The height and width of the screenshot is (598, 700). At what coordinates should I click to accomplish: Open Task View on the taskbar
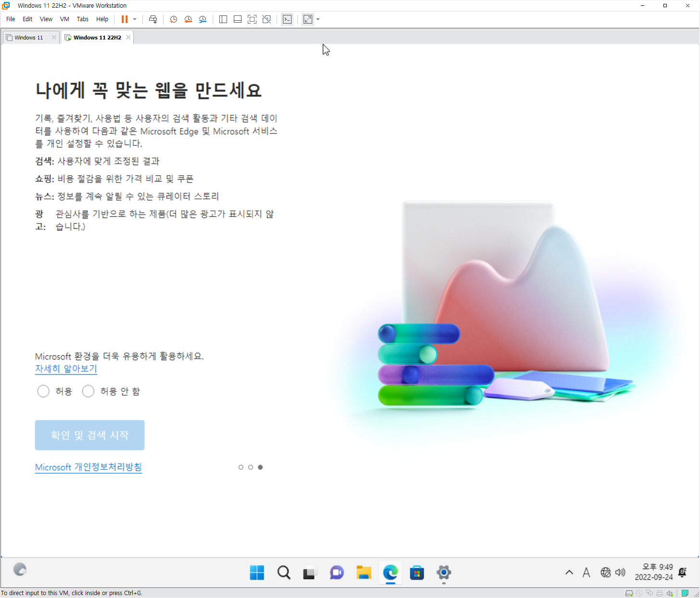(310, 572)
